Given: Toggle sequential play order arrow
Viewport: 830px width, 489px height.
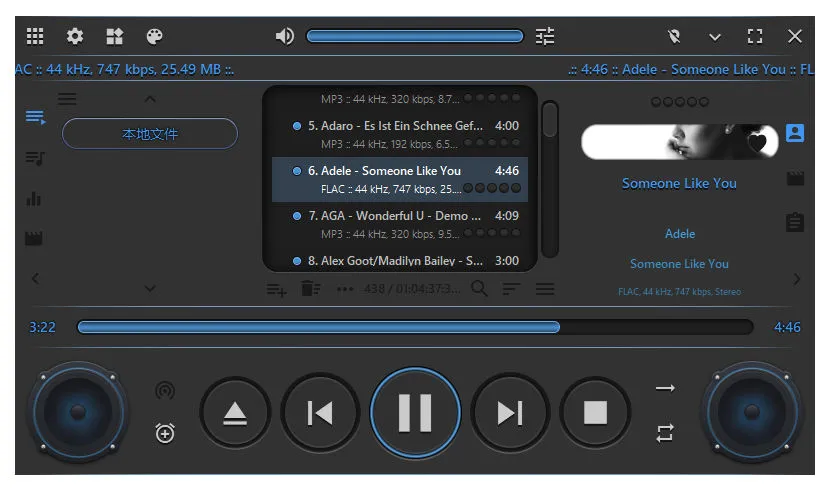Looking at the screenshot, I should coord(665,388).
